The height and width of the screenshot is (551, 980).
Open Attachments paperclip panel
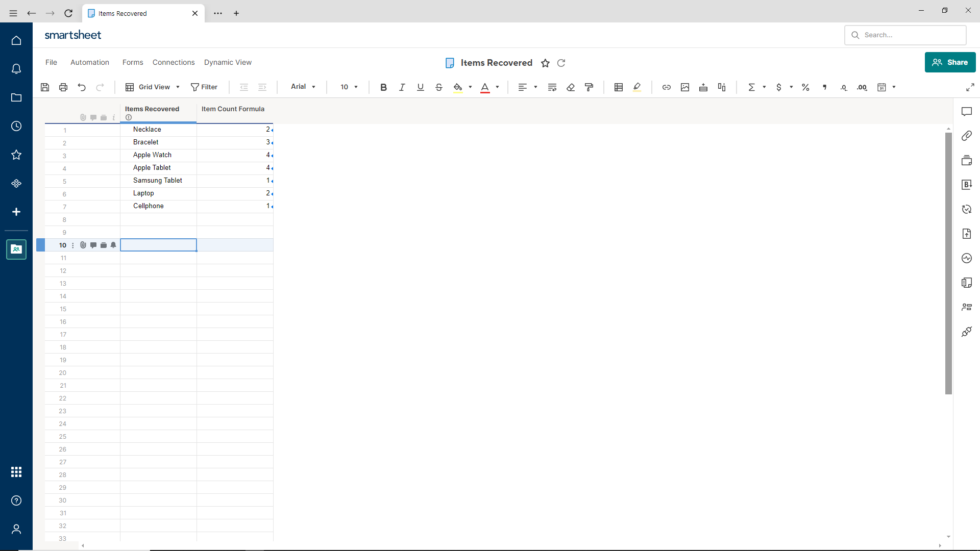click(x=967, y=136)
